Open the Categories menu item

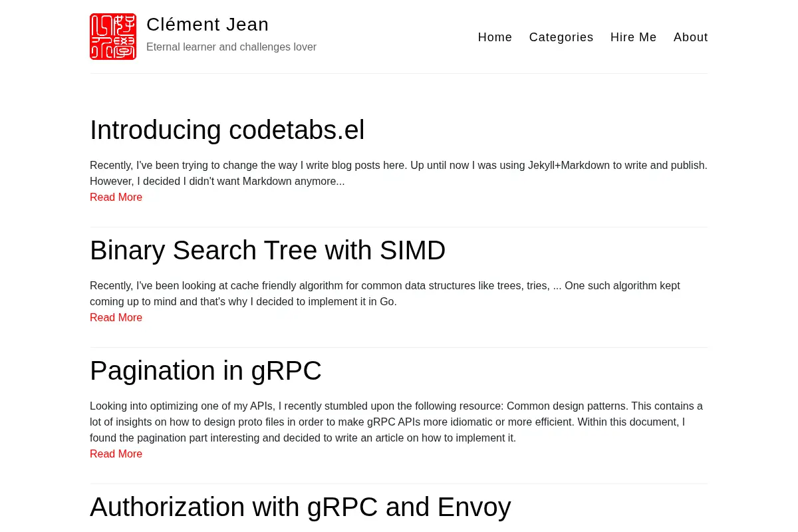[x=561, y=37]
